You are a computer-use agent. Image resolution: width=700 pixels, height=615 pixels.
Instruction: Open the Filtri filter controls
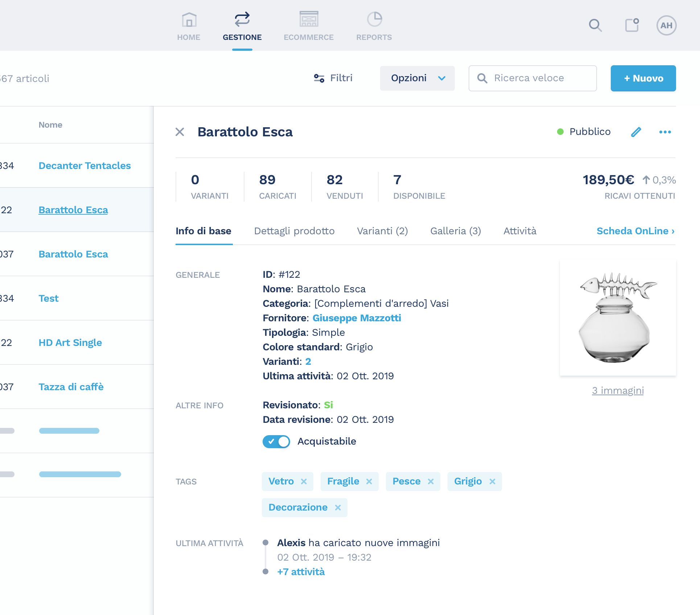tap(333, 78)
